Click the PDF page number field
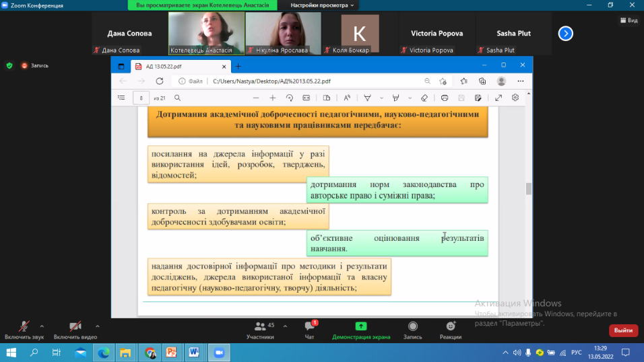644x362 pixels. 141,98
